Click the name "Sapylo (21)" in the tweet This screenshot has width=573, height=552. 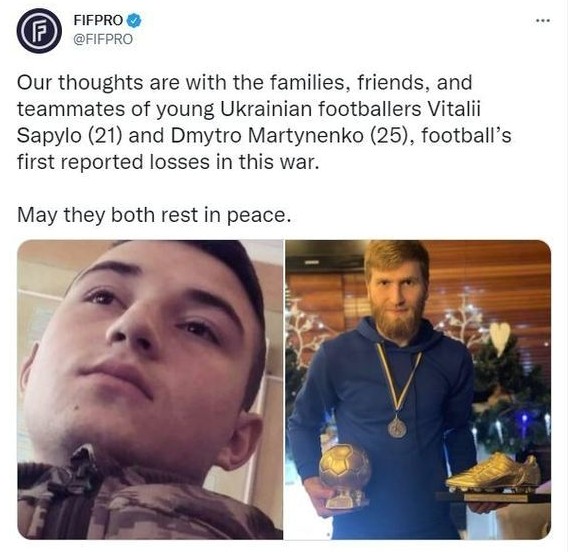click(x=69, y=136)
